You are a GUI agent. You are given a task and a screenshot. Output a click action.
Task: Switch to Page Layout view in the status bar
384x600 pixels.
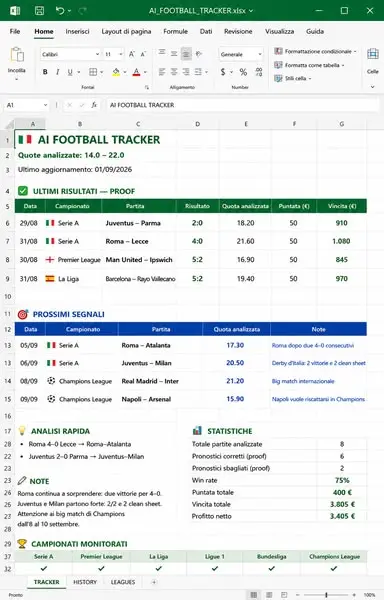(x=269, y=595)
